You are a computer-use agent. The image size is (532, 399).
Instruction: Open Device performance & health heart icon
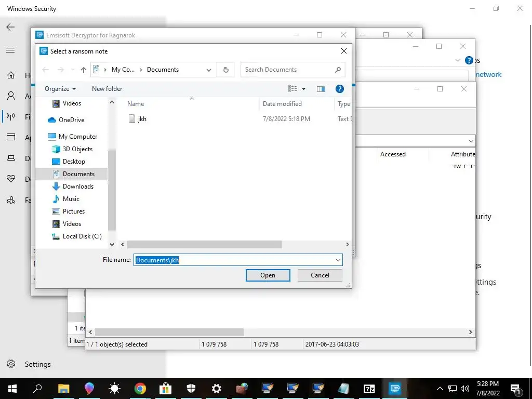[11, 179]
